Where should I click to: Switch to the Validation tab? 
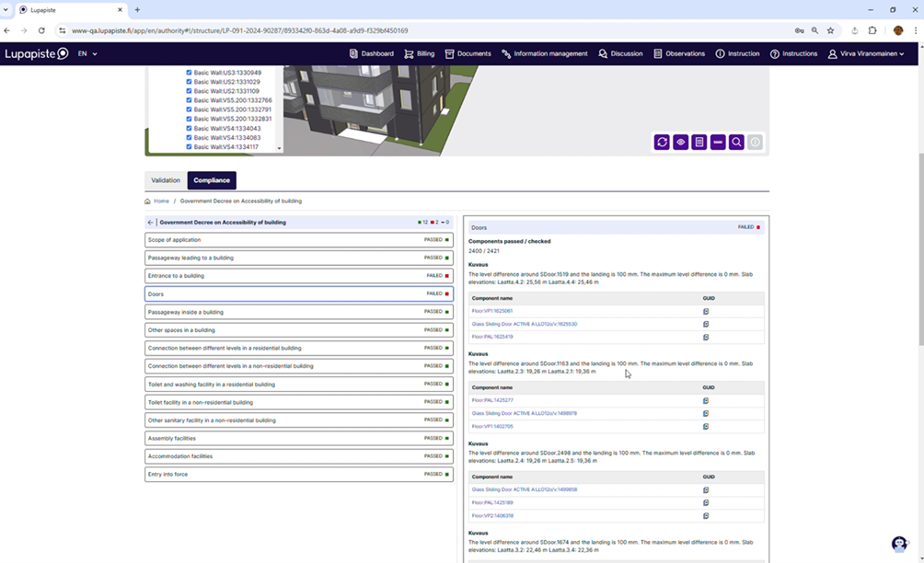pos(166,180)
